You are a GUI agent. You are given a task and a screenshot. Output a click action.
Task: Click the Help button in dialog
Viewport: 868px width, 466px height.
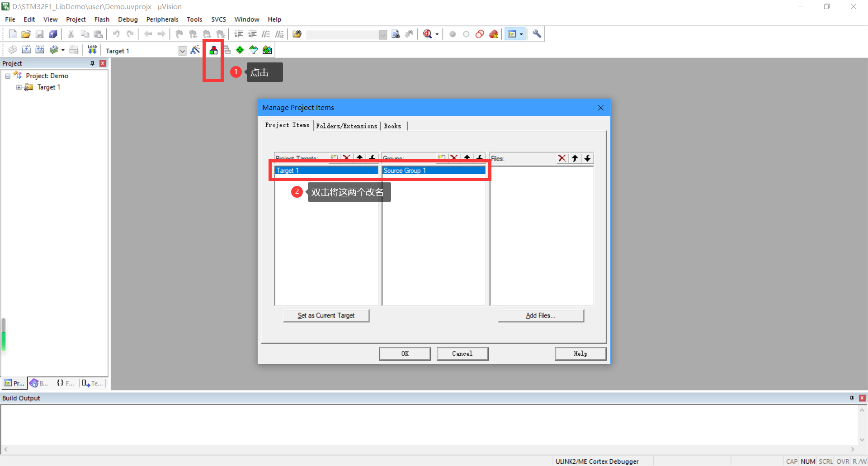click(x=580, y=354)
